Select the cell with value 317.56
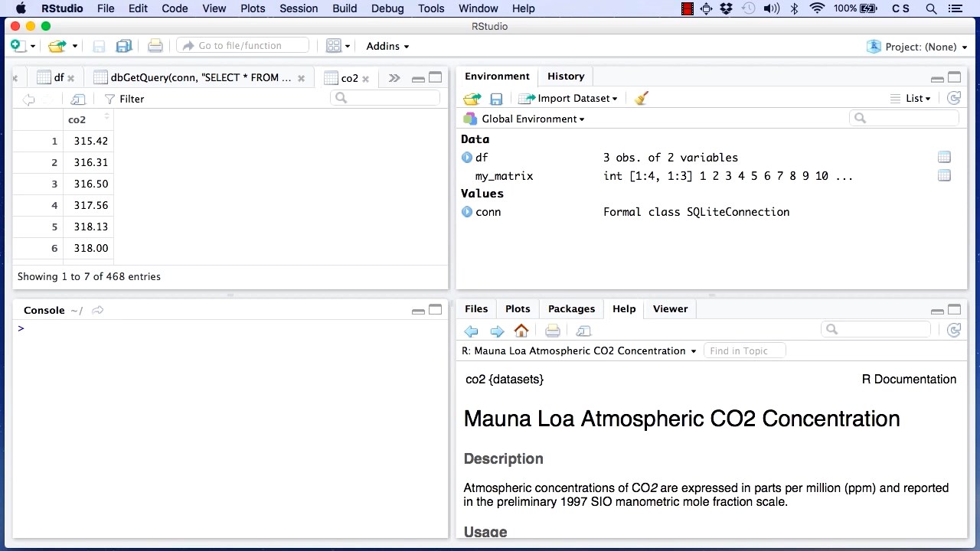This screenshot has width=980, height=551. coord(90,205)
